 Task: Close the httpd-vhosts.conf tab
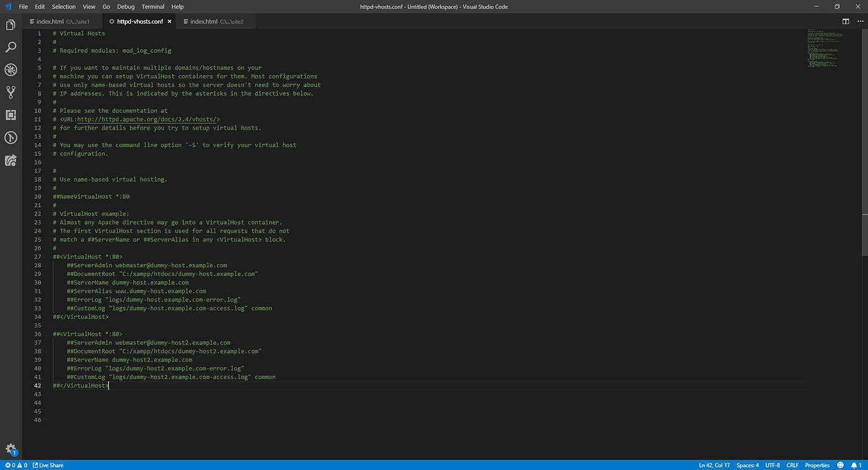169,21
